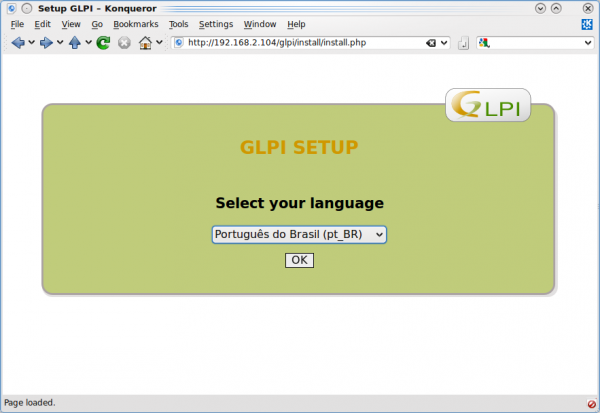Click the 'Page loaded.' status text
The height and width of the screenshot is (413, 600).
pyautogui.click(x=29, y=403)
